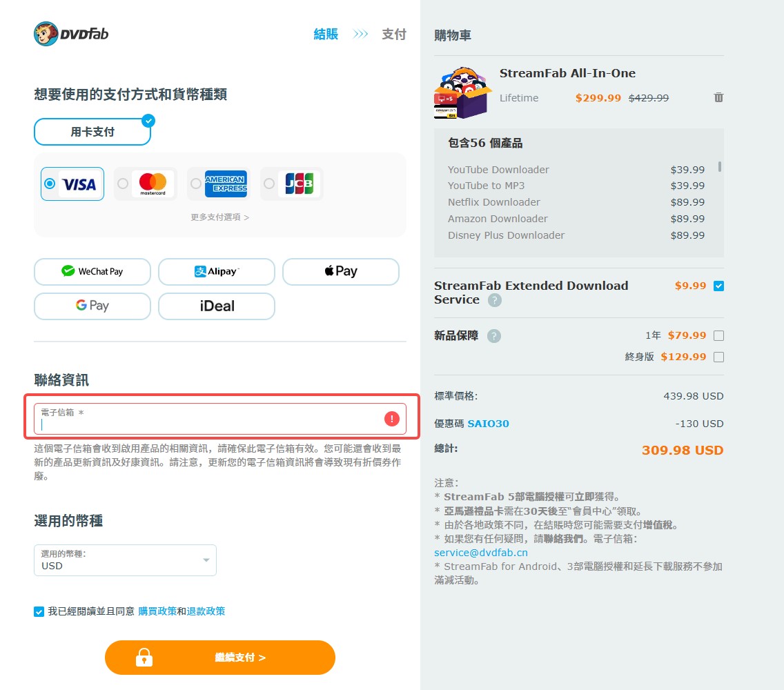Focus the 電子信箱 input field

point(220,419)
